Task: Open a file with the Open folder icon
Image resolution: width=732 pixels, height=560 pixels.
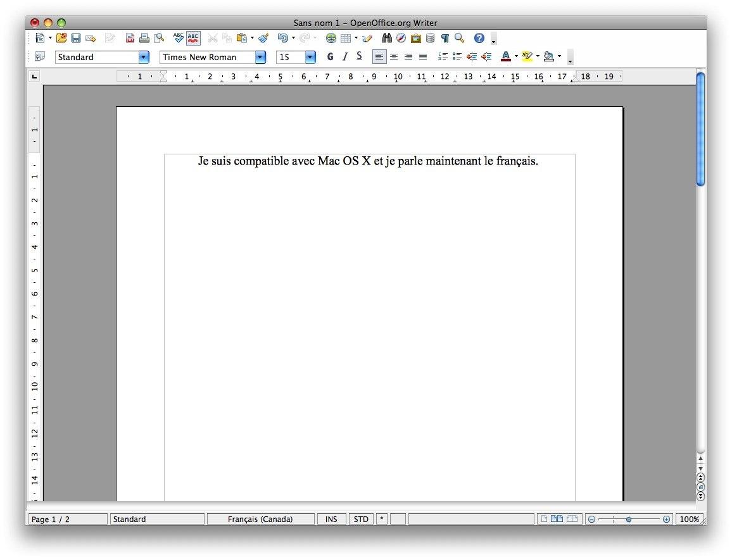Action: 61,38
